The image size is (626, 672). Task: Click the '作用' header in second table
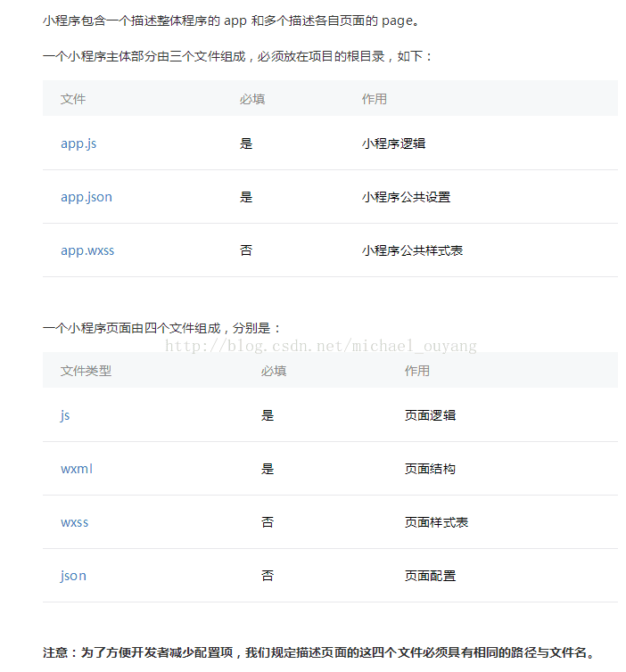417,371
